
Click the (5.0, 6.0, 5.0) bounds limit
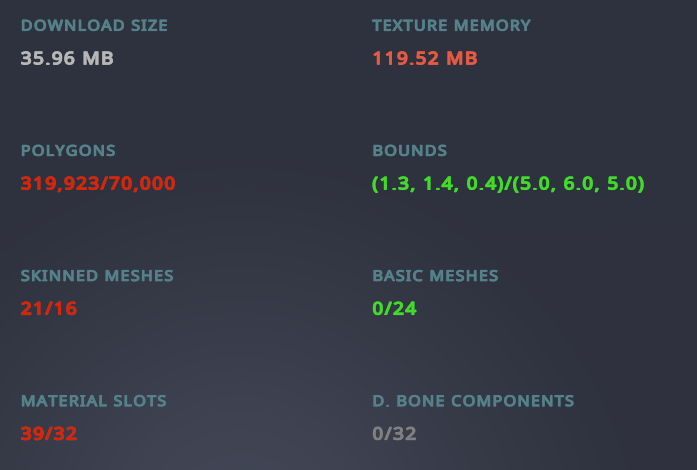pyautogui.click(x=578, y=184)
